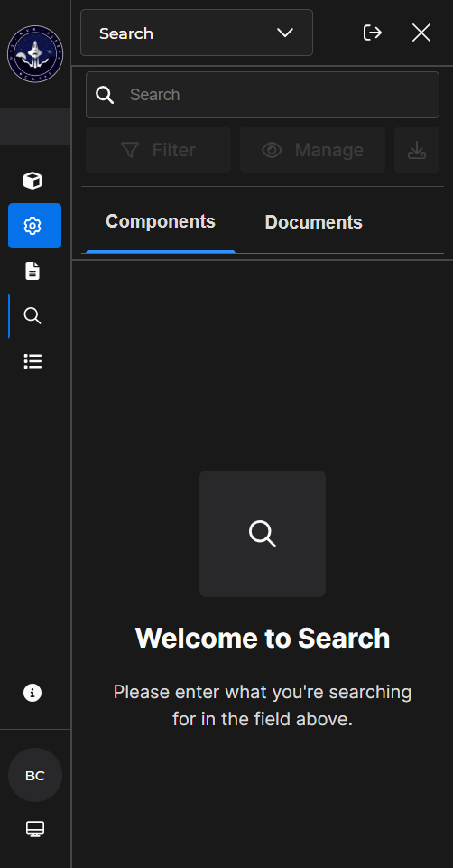Screen dimensions: 453x868
Task: Select the magnifier search icon in sidebar
Action: (x=32, y=316)
